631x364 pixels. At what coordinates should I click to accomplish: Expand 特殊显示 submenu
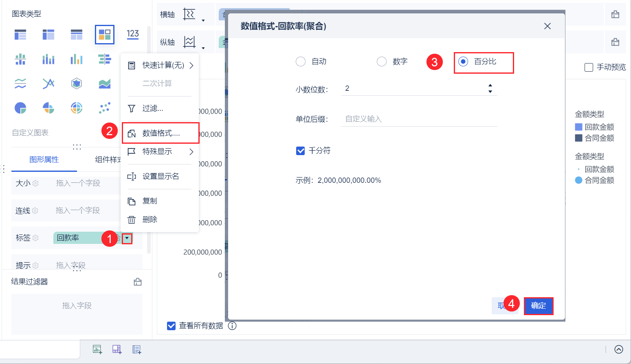160,151
